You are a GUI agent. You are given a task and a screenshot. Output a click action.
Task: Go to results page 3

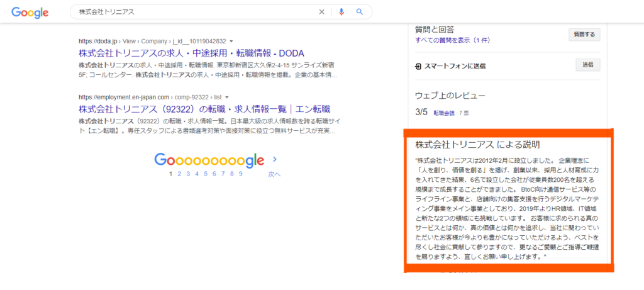click(187, 174)
